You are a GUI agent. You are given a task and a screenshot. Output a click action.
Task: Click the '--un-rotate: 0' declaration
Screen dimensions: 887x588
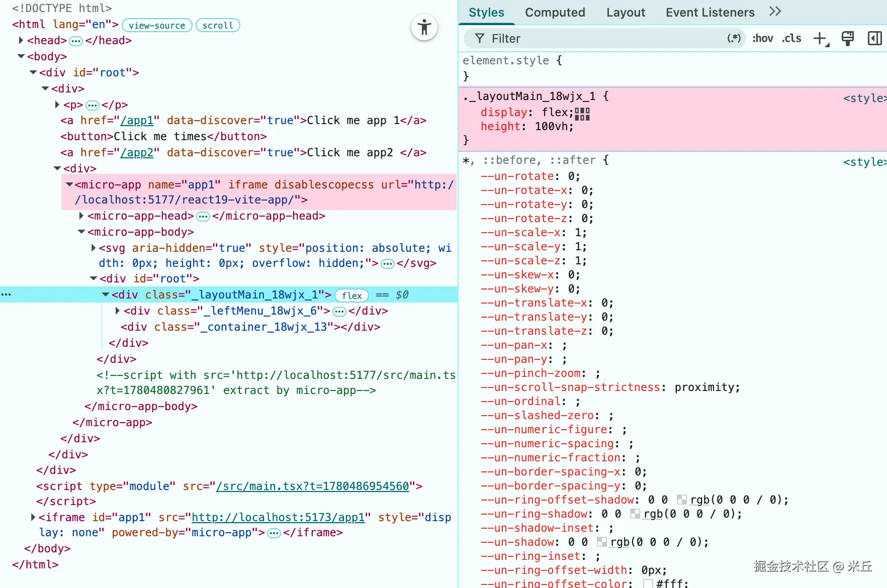click(530, 176)
